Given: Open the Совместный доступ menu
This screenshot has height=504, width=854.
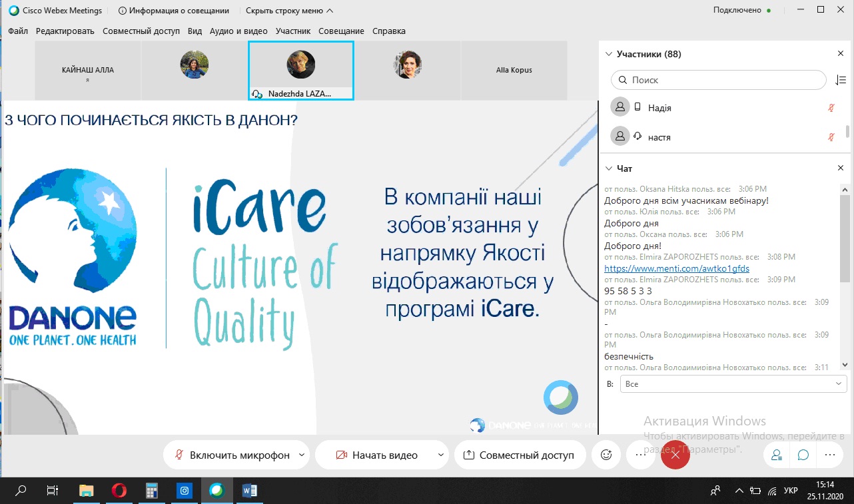Looking at the screenshot, I should (x=141, y=31).
